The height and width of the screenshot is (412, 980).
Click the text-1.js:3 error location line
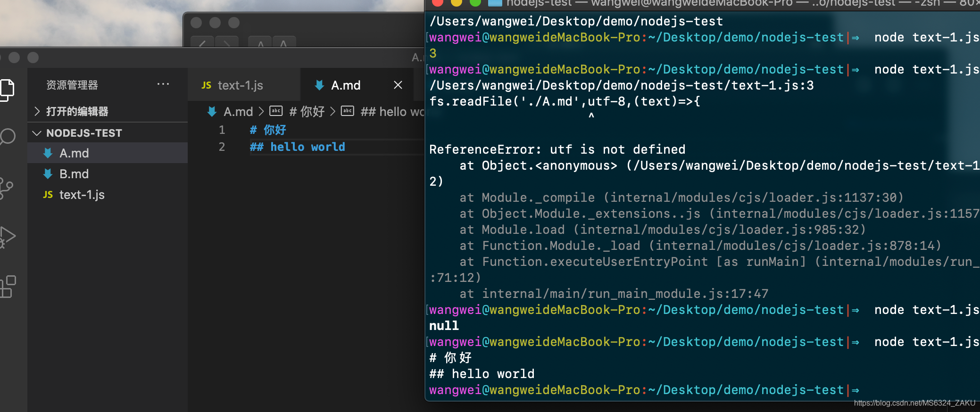[622, 86]
